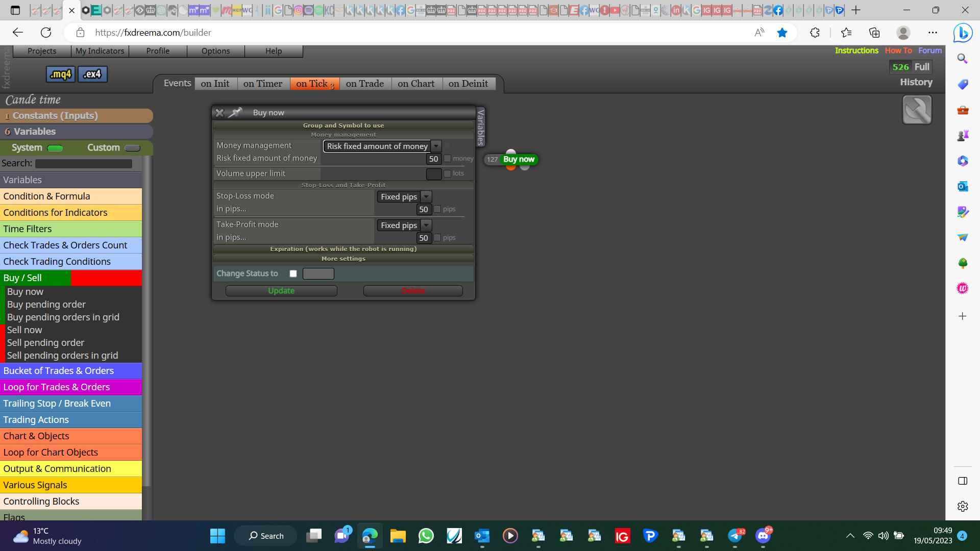The width and height of the screenshot is (980, 551).
Task: Open My Indicators menu
Action: pyautogui.click(x=100, y=51)
